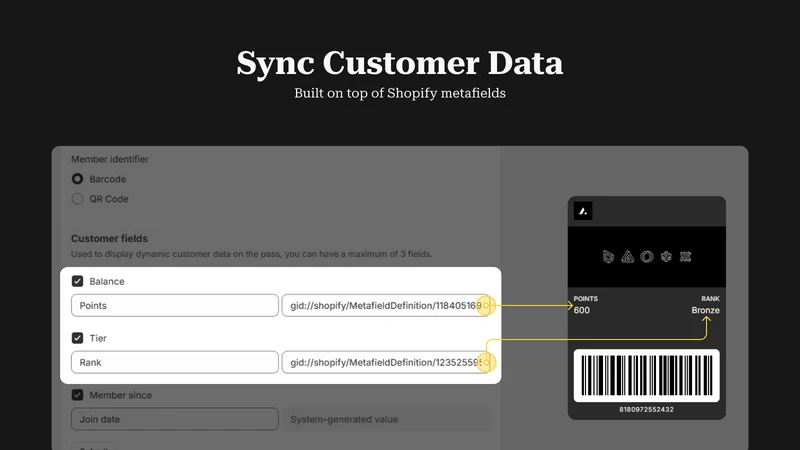The image size is (800, 450).
Task: Click the Points label input field
Action: 175,306
